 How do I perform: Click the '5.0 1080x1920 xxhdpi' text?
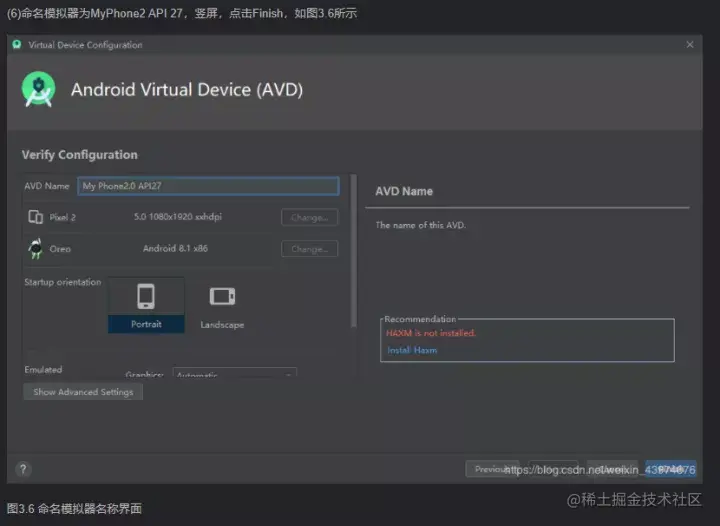(x=178, y=217)
